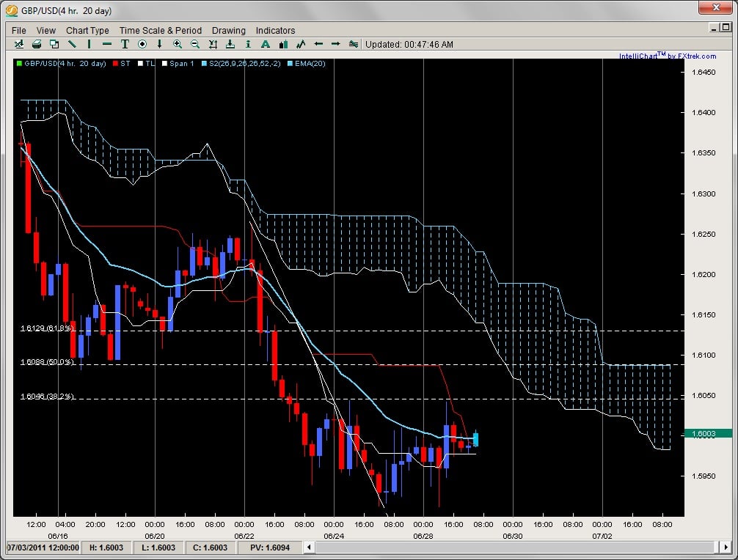Click the white Span 1 legend swatch

click(164, 64)
